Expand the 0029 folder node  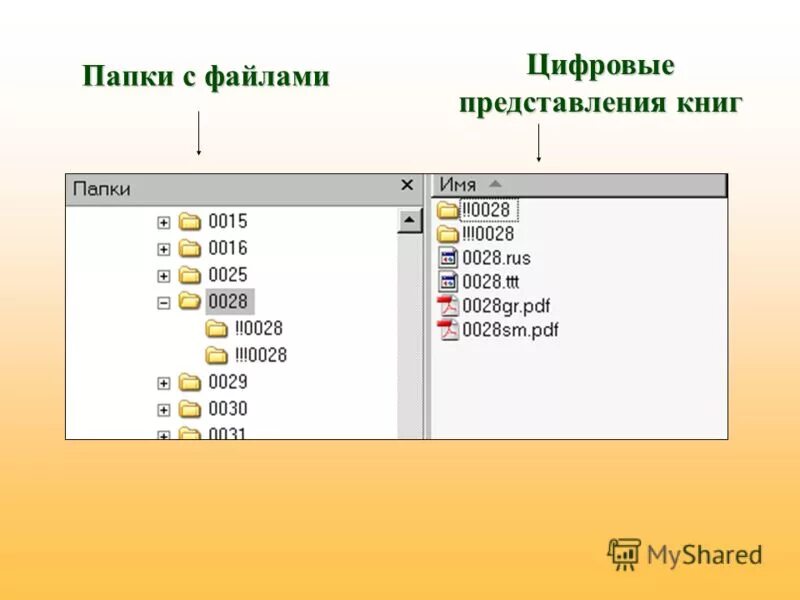click(x=163, y=381)
